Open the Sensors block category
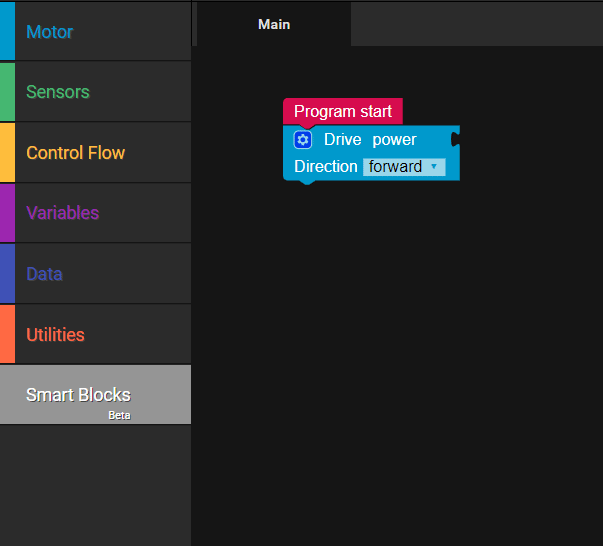Screen dimensions: 603x546 pos(58,92)
